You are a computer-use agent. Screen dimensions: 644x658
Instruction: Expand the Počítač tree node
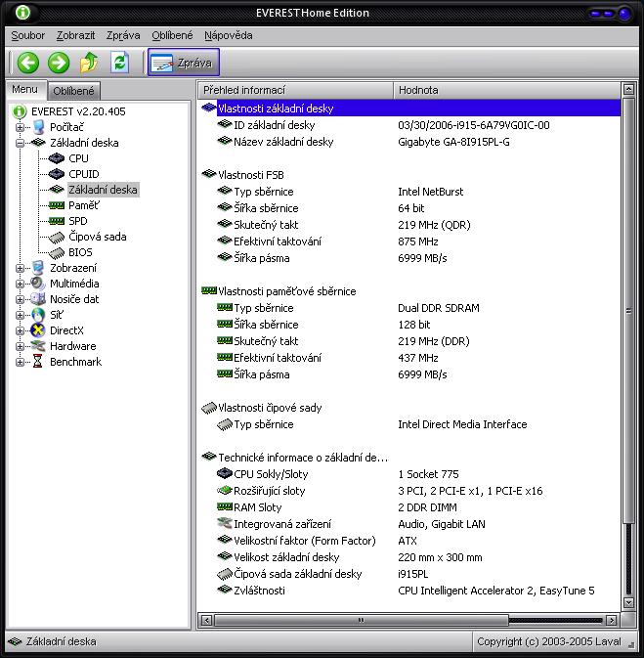(x=21, y=127)
